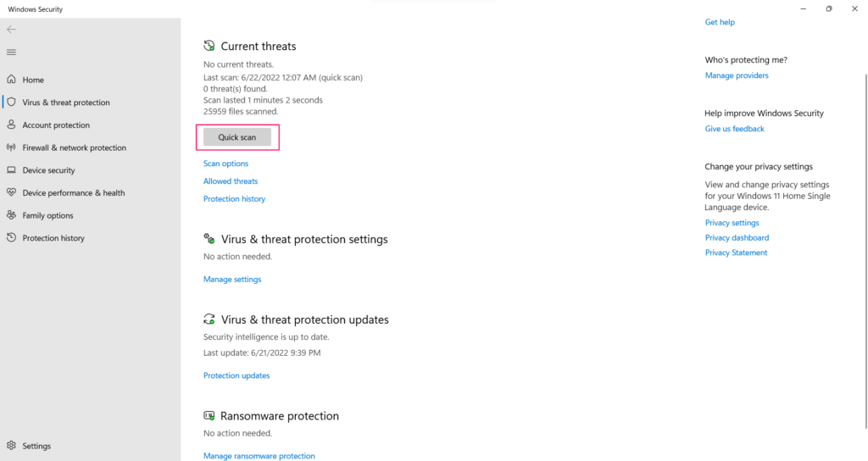Viewport: 868px width, 461px height.
Task: Click Manage providers link
Action: tap(737, 75)
